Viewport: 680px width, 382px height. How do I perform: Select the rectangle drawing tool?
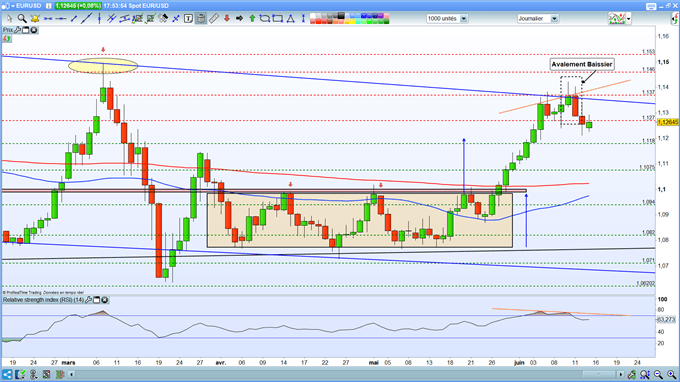click(x=278, y=19)
